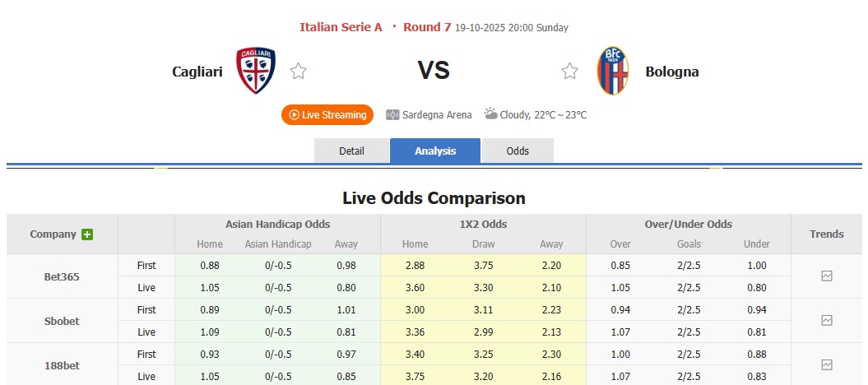Click the Round 7 link
The image size is (868, 385).
(427, 27)
